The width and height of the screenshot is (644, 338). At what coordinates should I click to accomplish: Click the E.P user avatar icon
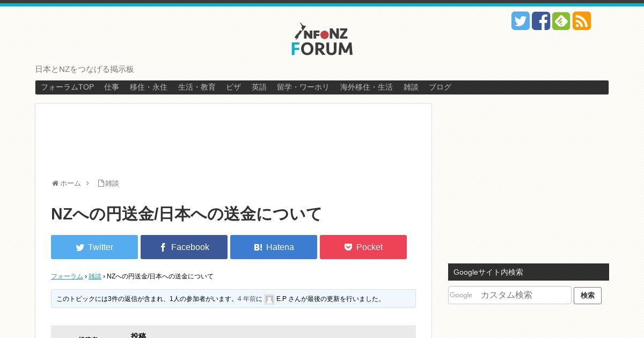click(x=269, y=299)
